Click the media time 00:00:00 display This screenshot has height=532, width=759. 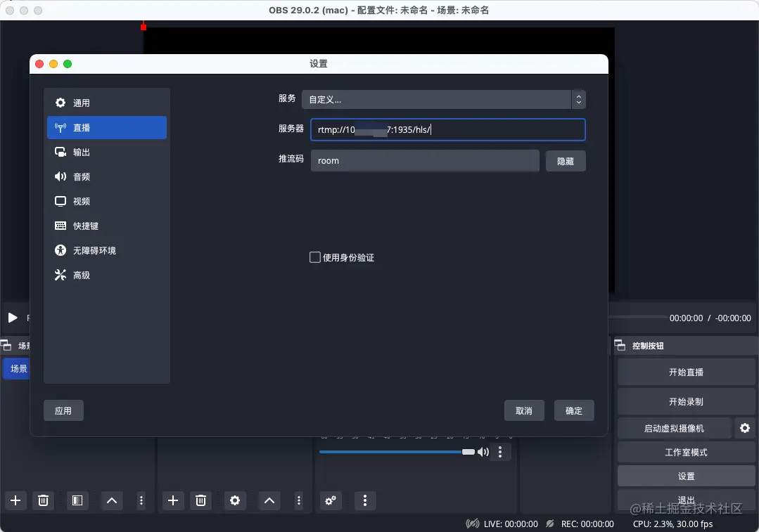(686, 318)
